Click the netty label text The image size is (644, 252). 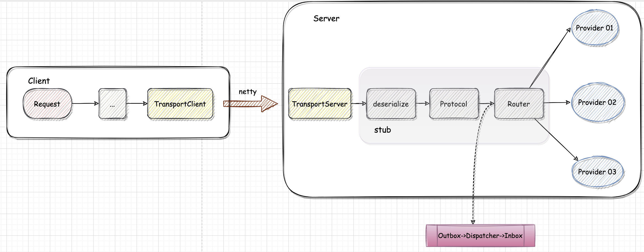(247, 92)
